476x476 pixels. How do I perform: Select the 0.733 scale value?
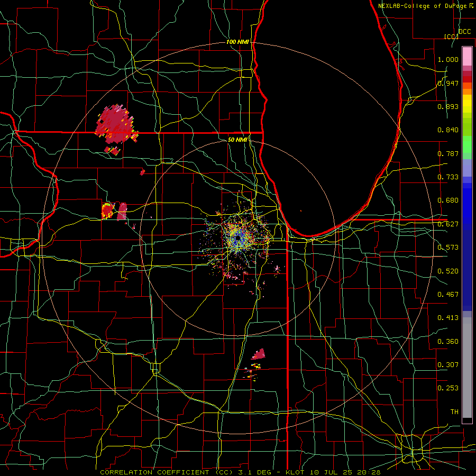click(448, 177)
